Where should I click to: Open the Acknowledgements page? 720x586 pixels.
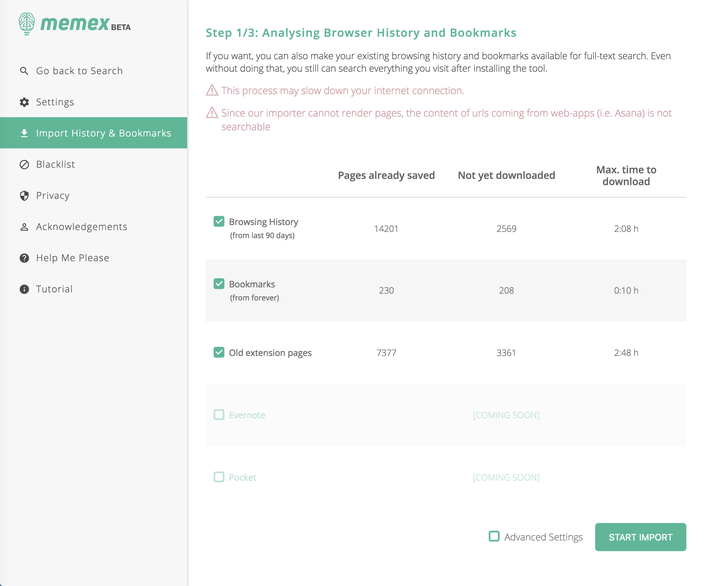coord(82,227)
